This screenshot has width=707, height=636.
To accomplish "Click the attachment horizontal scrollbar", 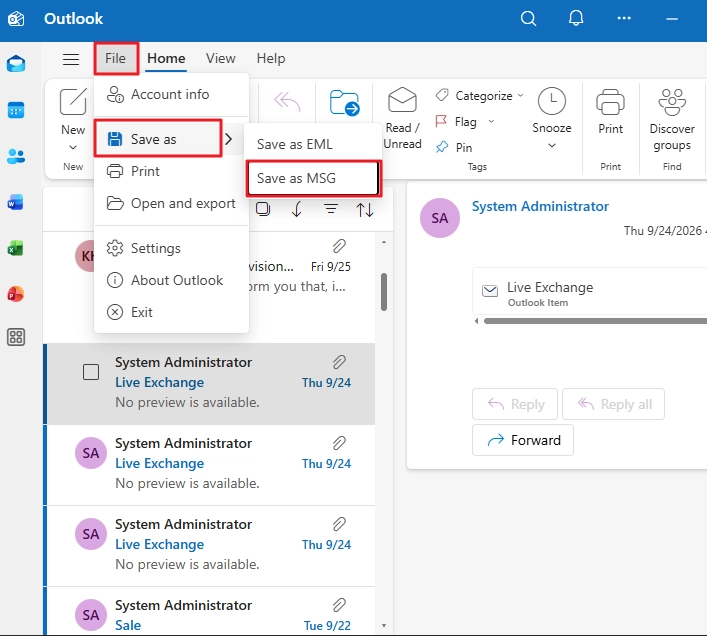I will point(595,321).
